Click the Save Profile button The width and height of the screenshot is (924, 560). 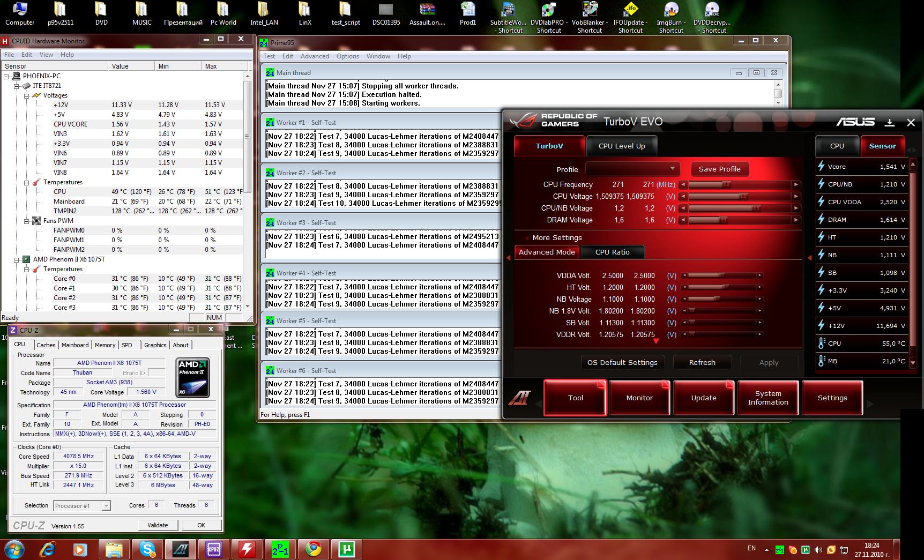719,169
